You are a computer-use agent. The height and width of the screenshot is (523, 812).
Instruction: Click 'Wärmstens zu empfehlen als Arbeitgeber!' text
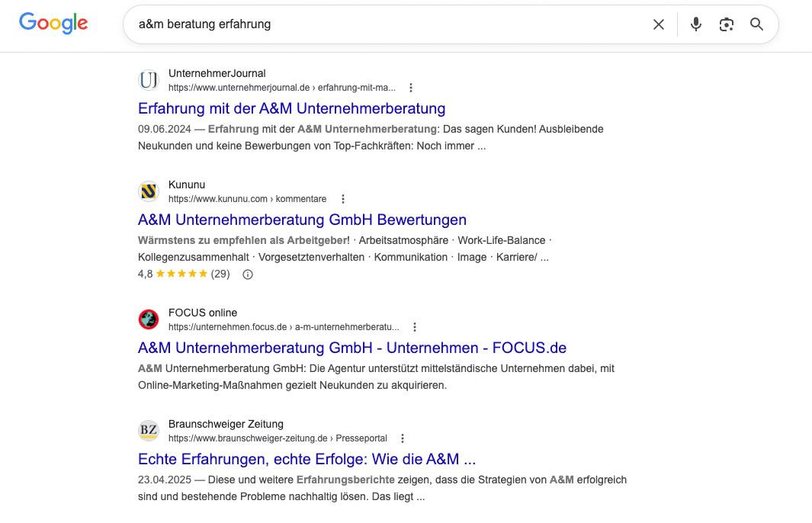point(244,240)
